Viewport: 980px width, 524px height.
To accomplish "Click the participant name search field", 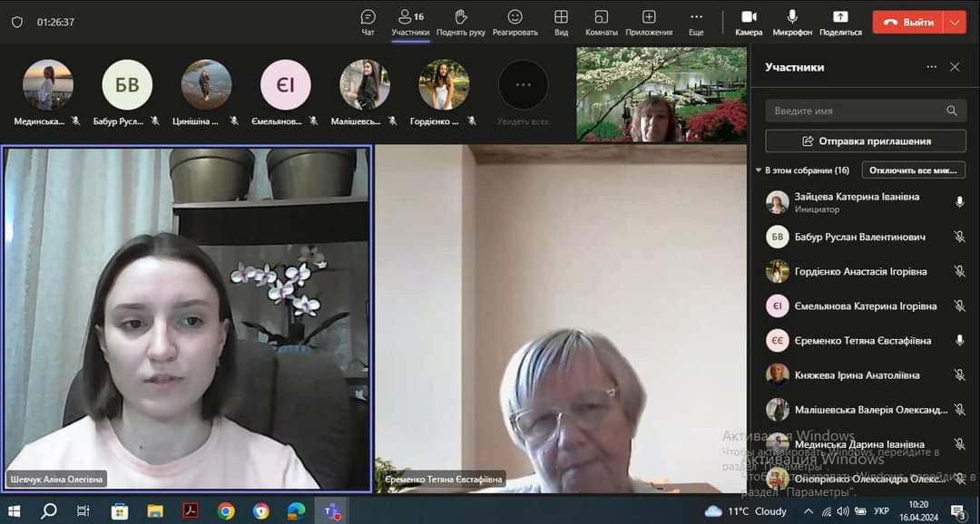I will [866, 111].
